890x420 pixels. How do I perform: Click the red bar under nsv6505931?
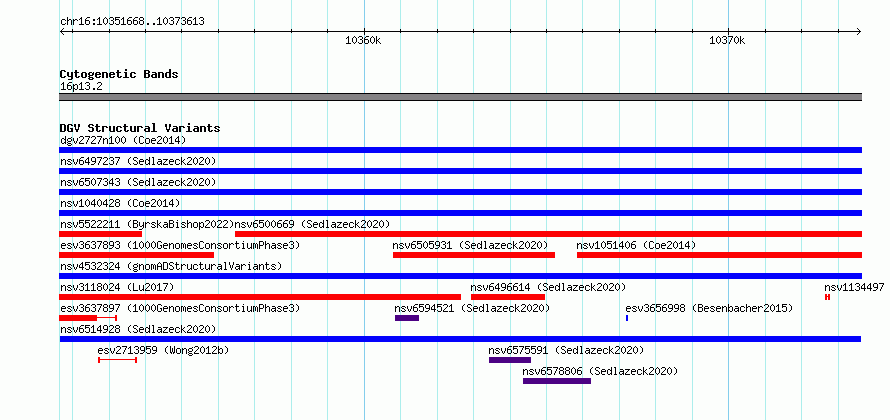(474, 255)
